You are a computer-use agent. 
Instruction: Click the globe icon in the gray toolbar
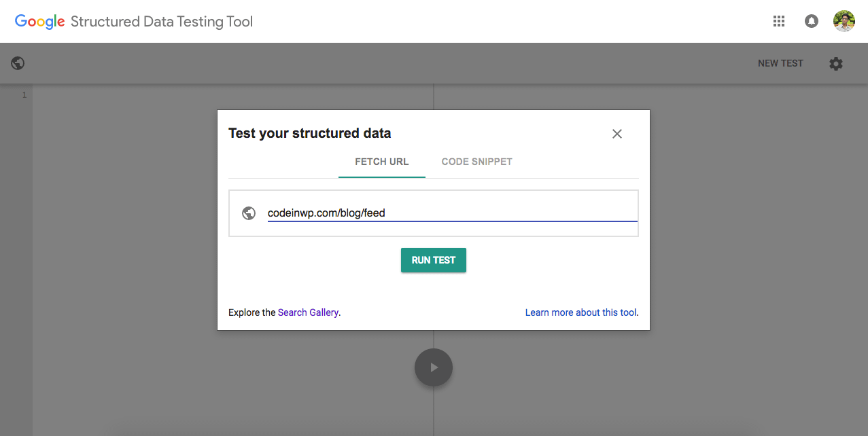point(18,63)
